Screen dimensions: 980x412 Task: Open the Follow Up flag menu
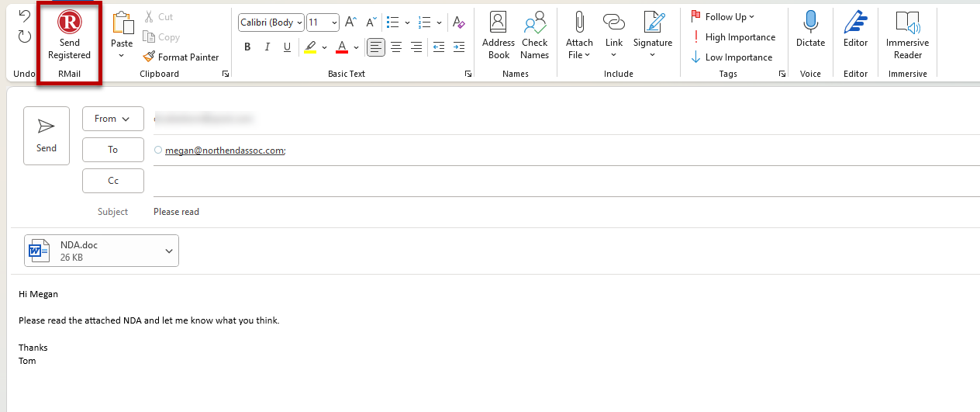point(723,16)
